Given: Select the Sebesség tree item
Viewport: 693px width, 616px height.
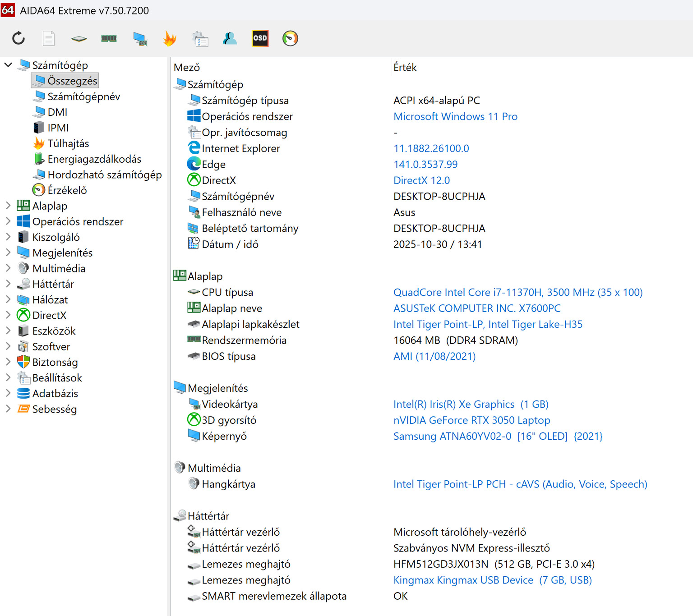Looking at the screenshot, I should point(46,409).
